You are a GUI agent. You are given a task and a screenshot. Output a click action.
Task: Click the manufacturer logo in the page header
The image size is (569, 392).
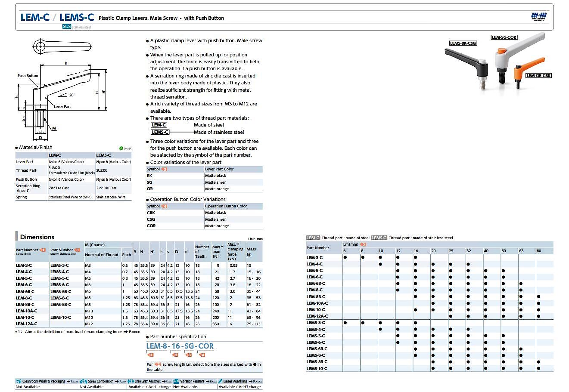point(538,17)
